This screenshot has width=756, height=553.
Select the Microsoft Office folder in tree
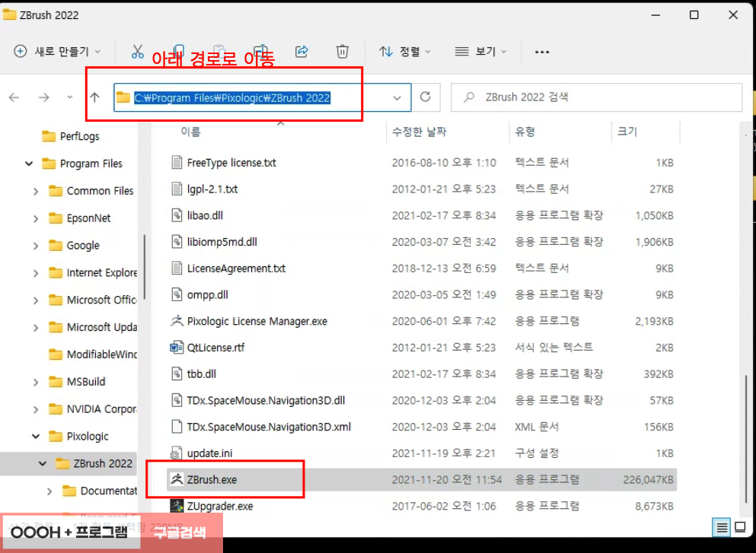[x=93, y=300]
